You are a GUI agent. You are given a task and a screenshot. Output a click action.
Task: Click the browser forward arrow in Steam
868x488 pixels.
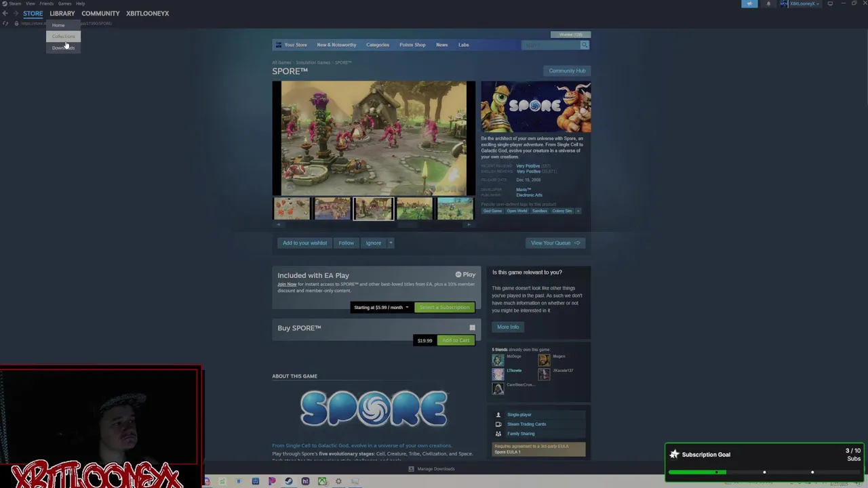point(16,14)
